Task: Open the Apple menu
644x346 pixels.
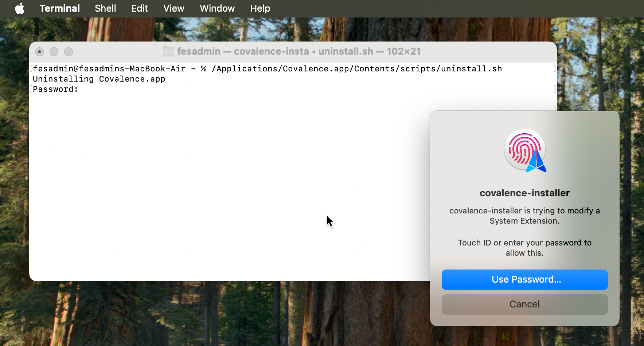Action: [x=20, y=8]
